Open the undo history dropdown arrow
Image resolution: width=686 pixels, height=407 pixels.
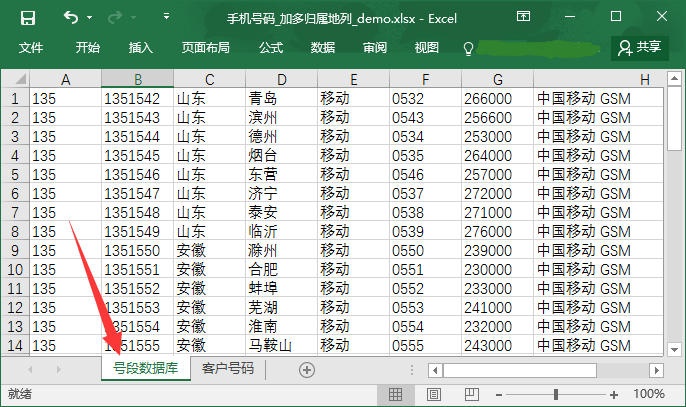90,18
